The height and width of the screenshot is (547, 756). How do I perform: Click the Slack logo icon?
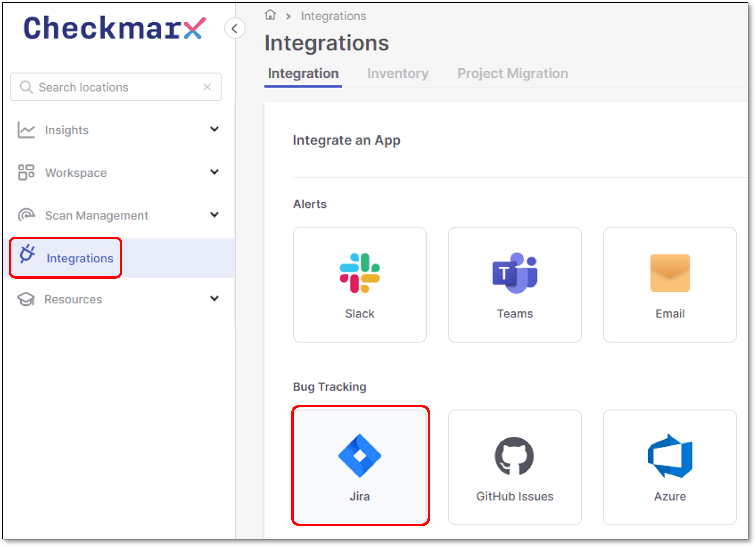point(360,273)
